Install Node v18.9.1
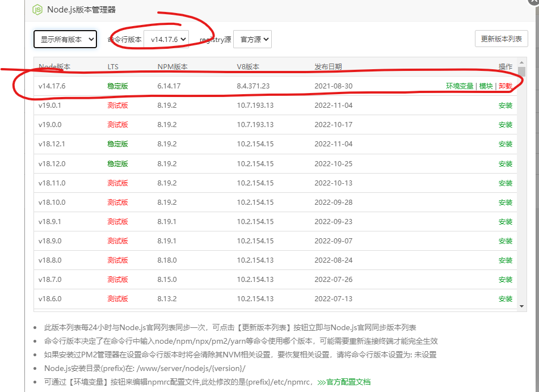 (506, 222)
